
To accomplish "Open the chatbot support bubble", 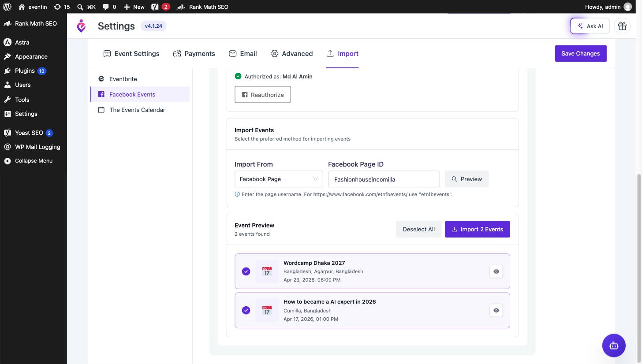I will (614, 345).
